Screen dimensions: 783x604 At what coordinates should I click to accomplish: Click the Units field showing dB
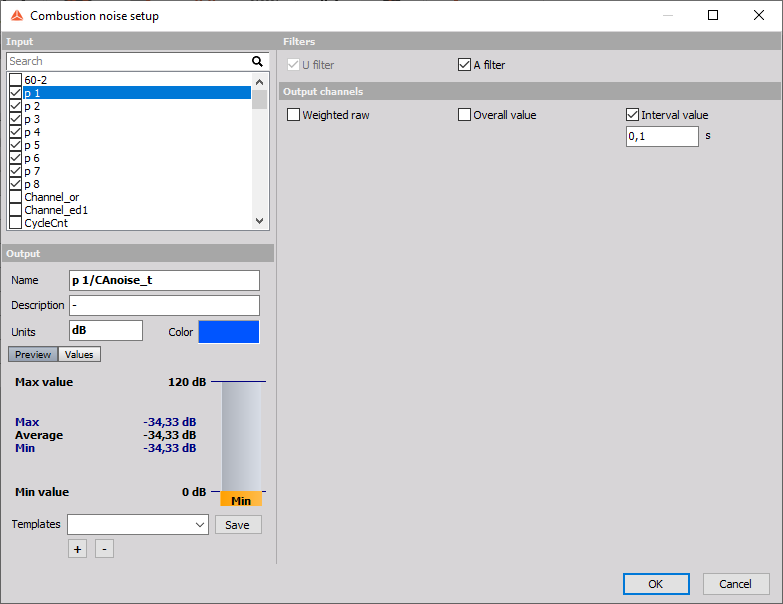[106, 330]
